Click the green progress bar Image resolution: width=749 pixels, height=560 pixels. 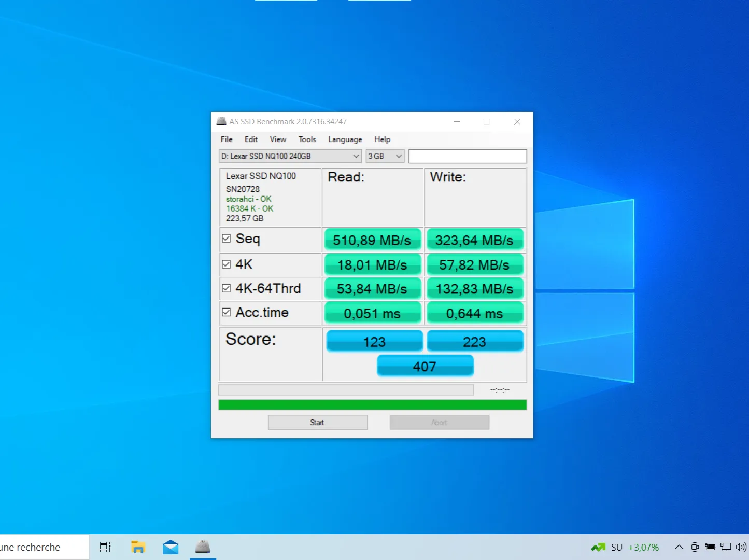click(372, 405)
